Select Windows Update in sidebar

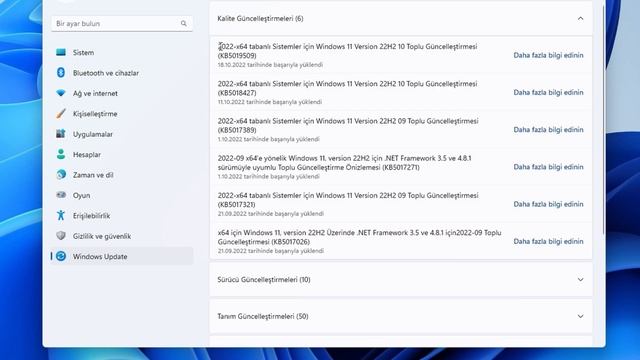pyautogui.click(x=122, y=256)
